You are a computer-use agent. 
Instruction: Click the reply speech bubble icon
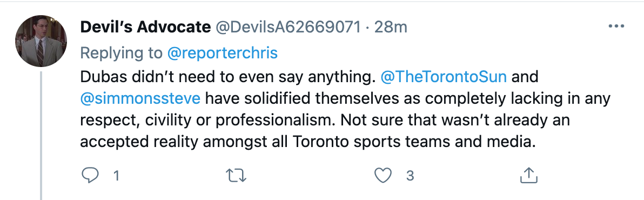pyautogui.click(x=90, y=175)
